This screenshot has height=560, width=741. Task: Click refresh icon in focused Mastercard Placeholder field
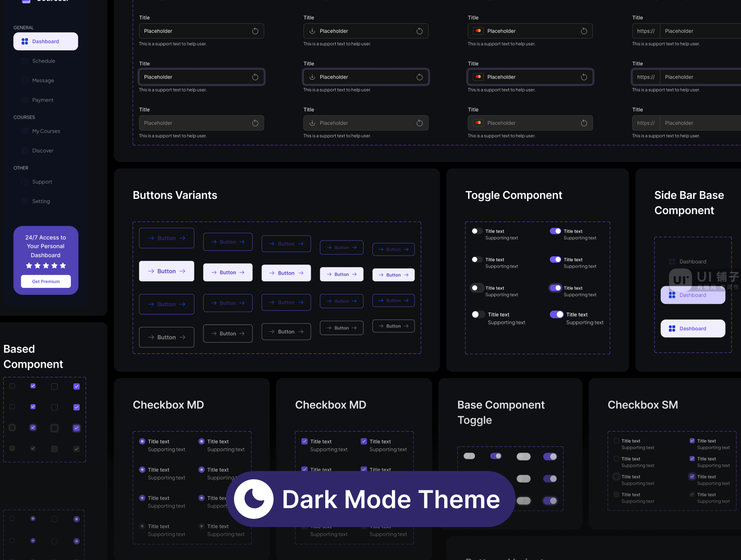click(x=584, y=77)
